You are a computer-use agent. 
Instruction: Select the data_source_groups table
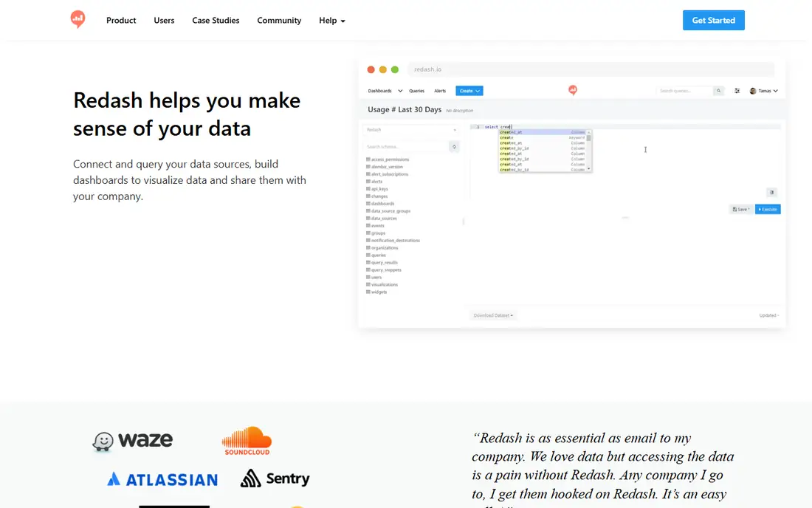click(x=388, y=210)
